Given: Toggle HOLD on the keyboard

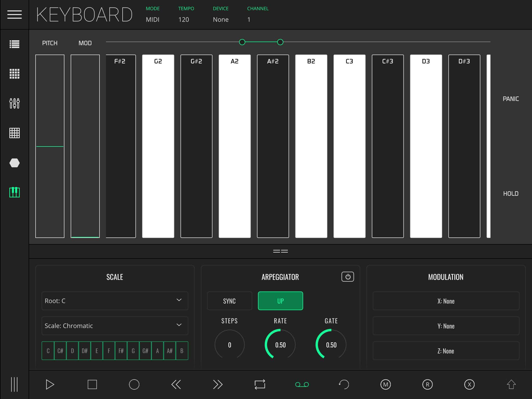Looking at the screenshot, I should tap(511, 194).
